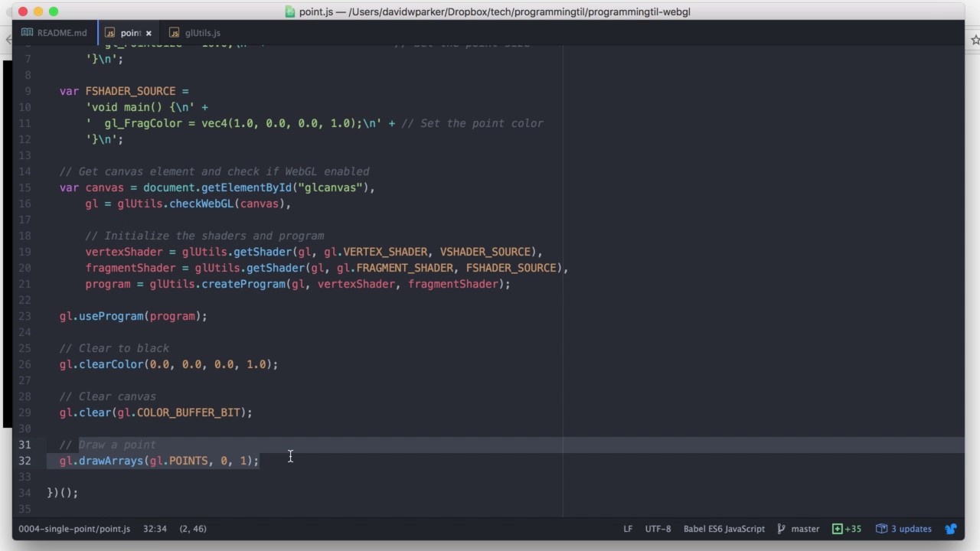This screenshot has height=551, width=980.
Task: Change the LF line ending setting
Action: 628,529
